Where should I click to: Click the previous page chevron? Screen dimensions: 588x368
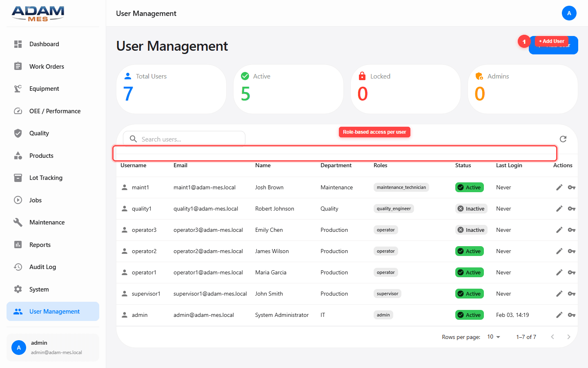pos(552,337)
